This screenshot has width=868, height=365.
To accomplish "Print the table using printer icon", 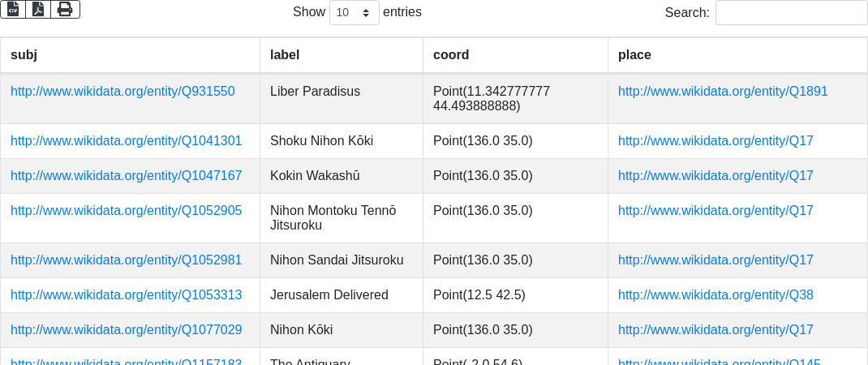I will pos(66,10).
